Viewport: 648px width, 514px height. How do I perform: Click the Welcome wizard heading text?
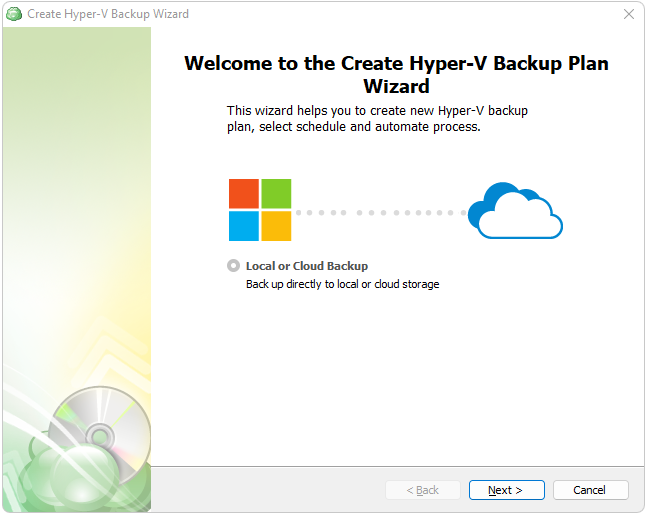[396, 75]
